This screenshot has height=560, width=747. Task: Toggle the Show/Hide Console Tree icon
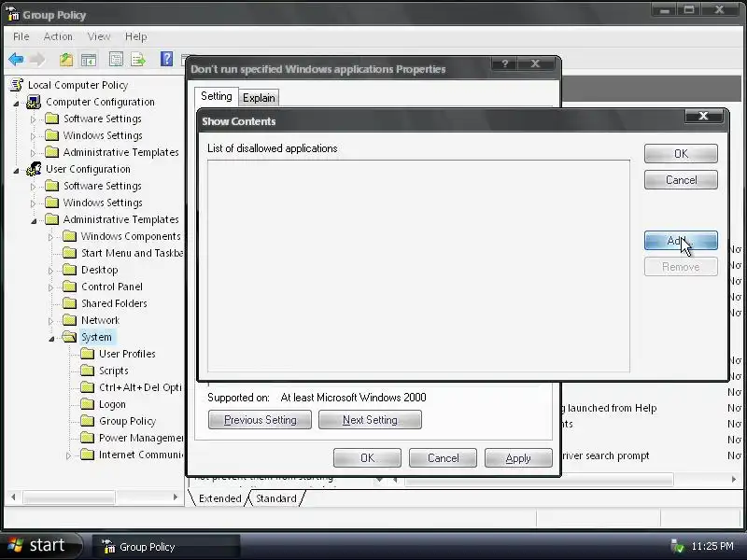click(89, 60)
